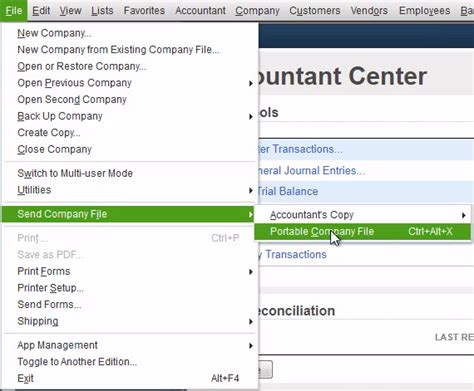
Task: Open the Employees menu
Action: click(424, 11)
